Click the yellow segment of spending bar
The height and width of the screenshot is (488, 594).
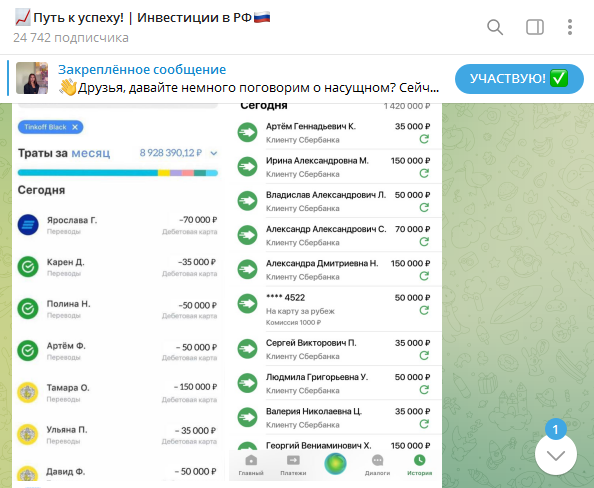164,173
